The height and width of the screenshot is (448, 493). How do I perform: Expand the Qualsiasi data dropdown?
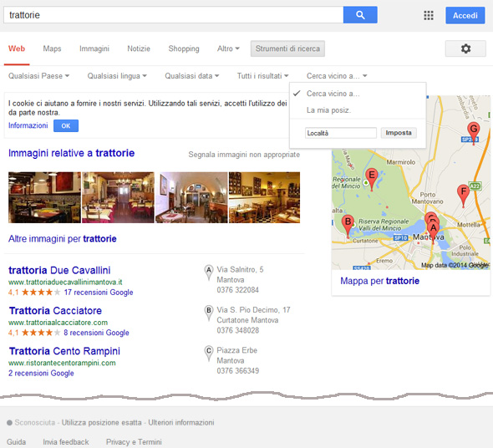(x=192, y=76)
